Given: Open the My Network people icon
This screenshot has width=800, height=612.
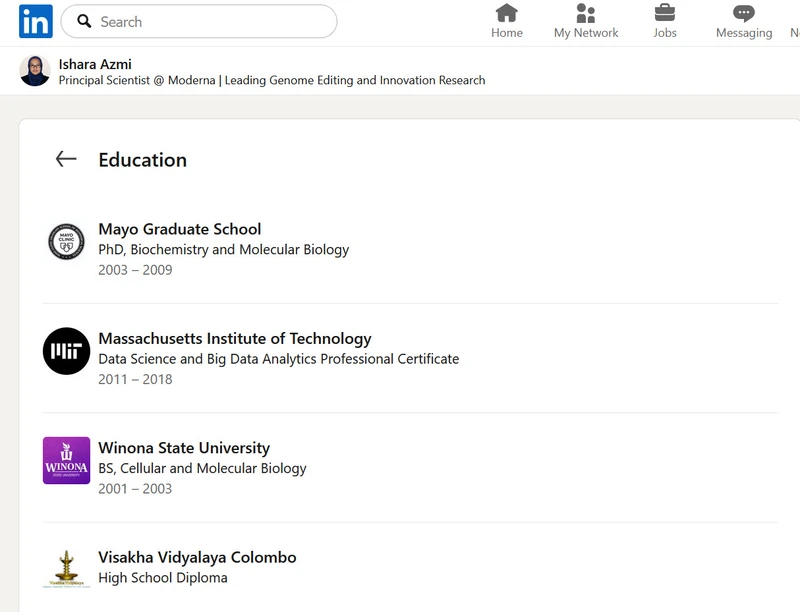Looking at the screenshot, I should [586, 13].
